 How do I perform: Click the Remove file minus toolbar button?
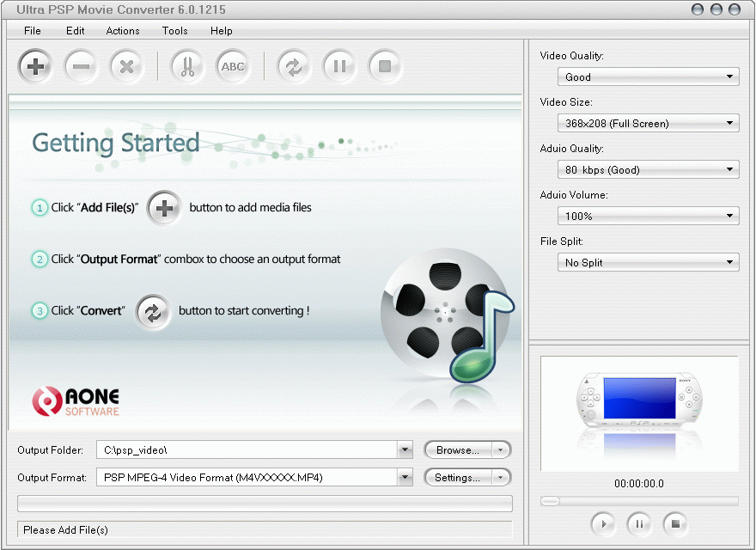81,66
